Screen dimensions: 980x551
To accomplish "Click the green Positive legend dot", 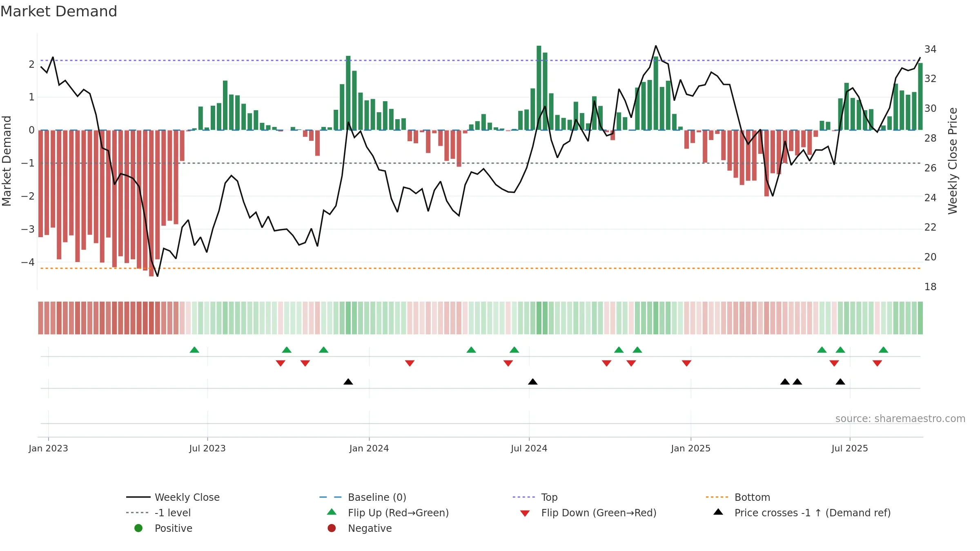I will coord(138,528).
